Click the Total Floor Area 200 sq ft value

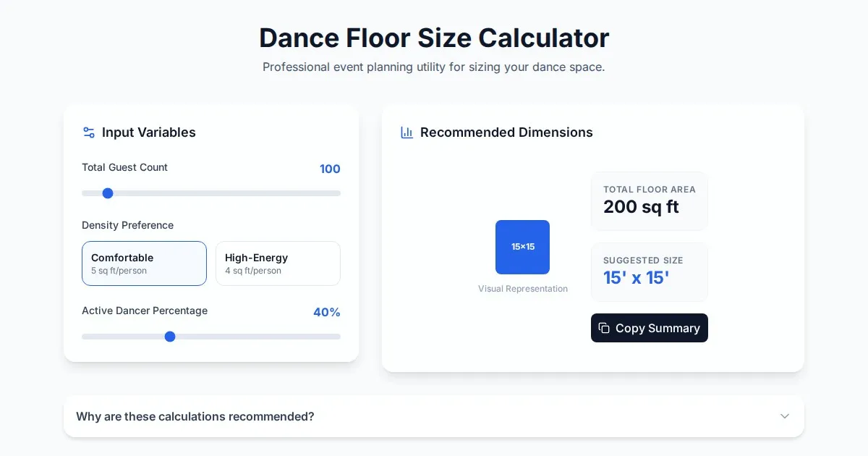(x=641, y=207)
